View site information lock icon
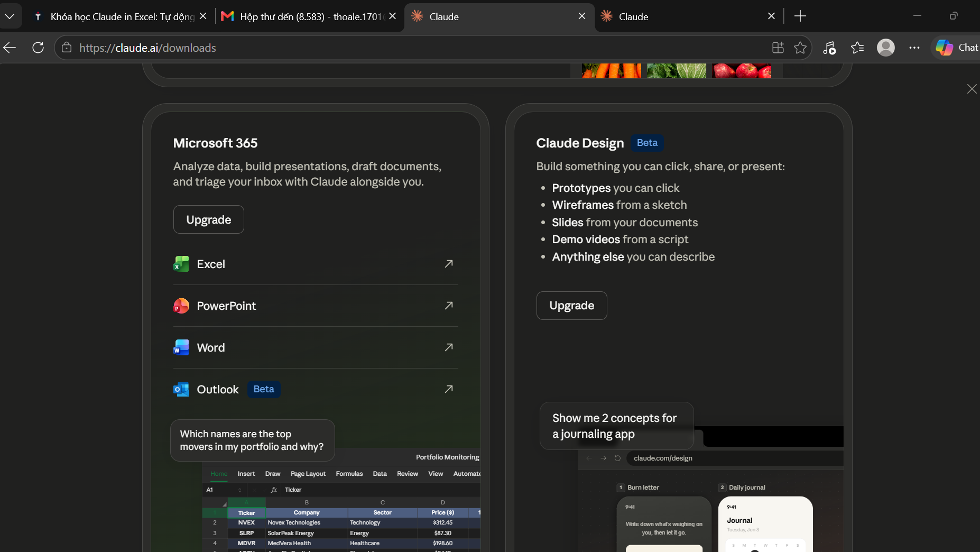 click(67, 48)
